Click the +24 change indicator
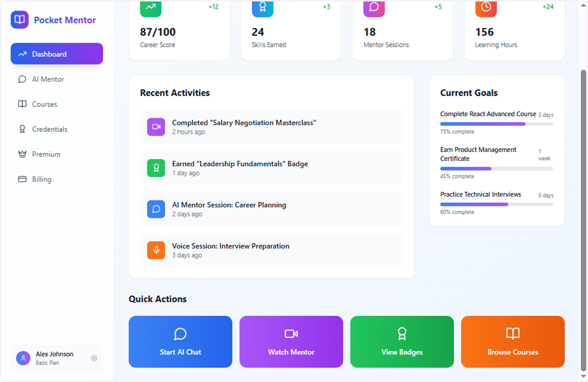 pyautogui.click(x=548, y=7)
